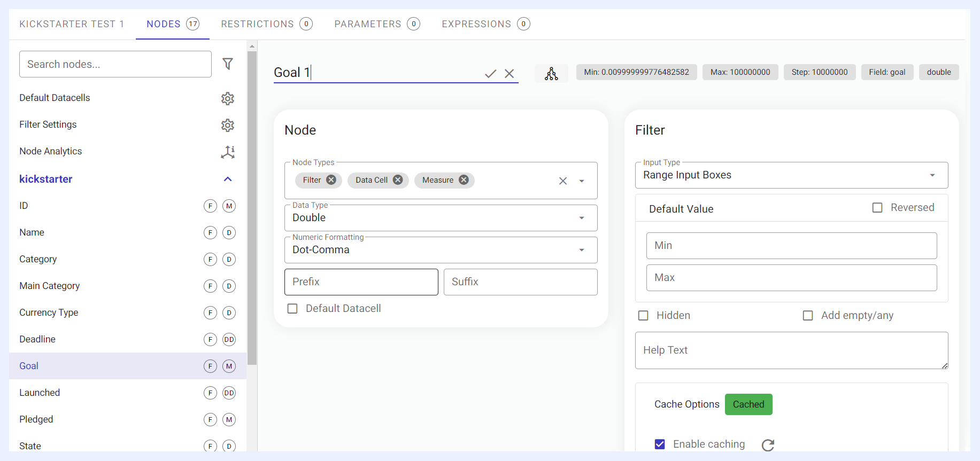Click the M measure badge on ID row

[229, 206]
